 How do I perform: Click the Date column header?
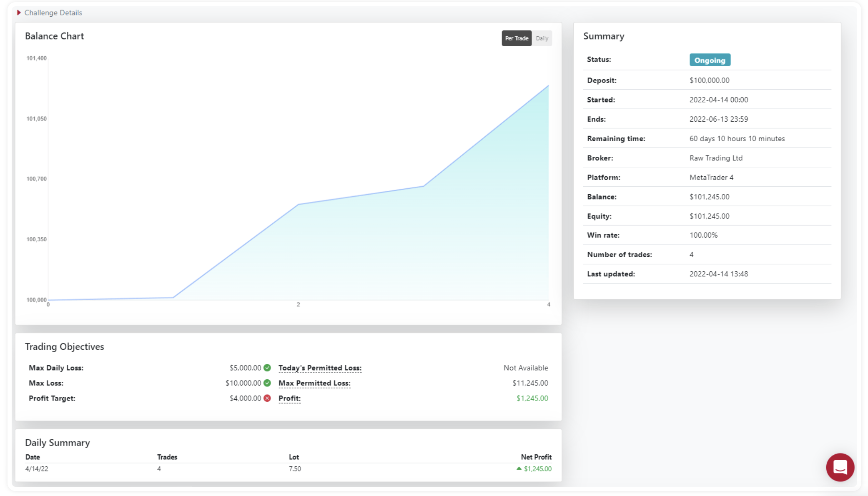(33, 457)
